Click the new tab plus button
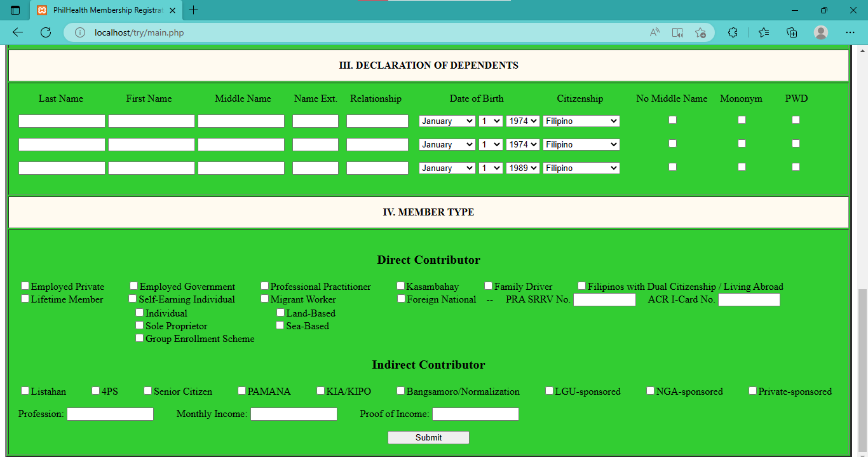Screen dimensions: 868x457 [x=194, y=10]
